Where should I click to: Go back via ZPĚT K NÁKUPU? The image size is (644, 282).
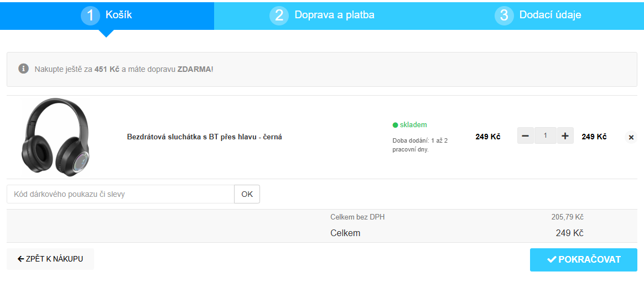click(50, 259)
